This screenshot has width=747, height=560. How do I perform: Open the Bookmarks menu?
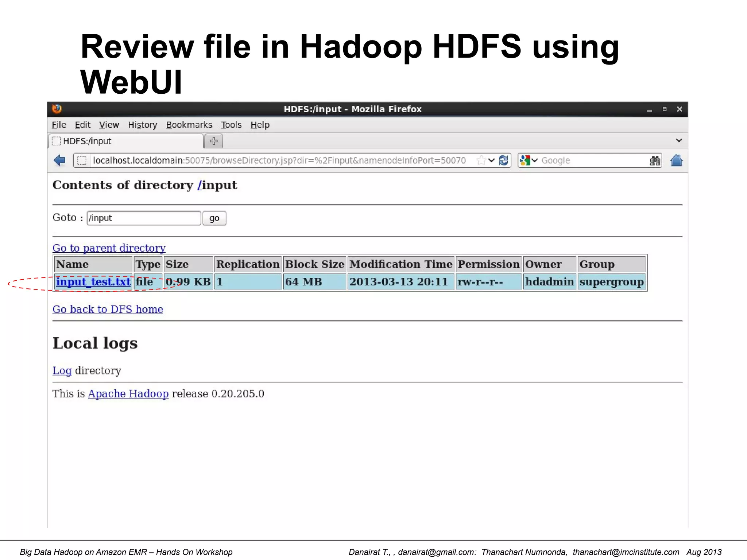(189, 125)
